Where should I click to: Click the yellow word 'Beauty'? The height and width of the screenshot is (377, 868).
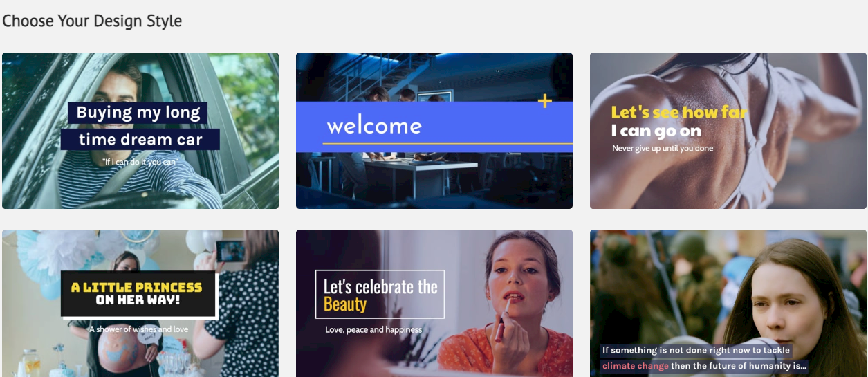coord(345,304)
